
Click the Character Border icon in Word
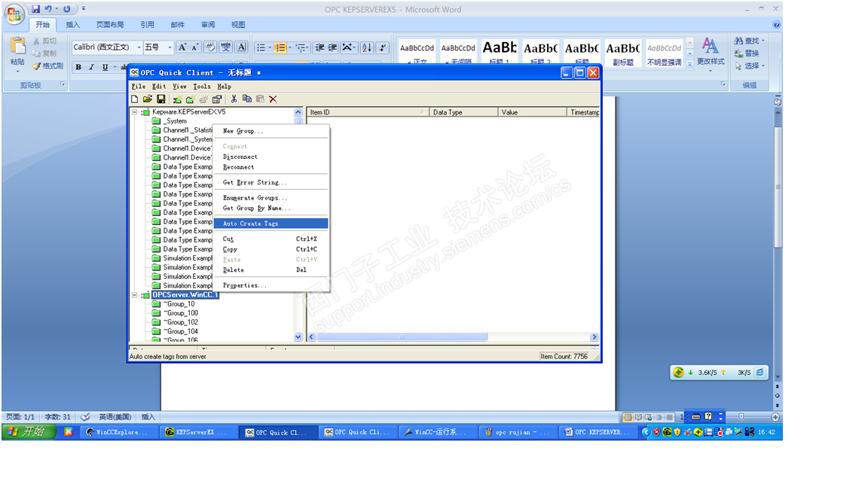241,47
